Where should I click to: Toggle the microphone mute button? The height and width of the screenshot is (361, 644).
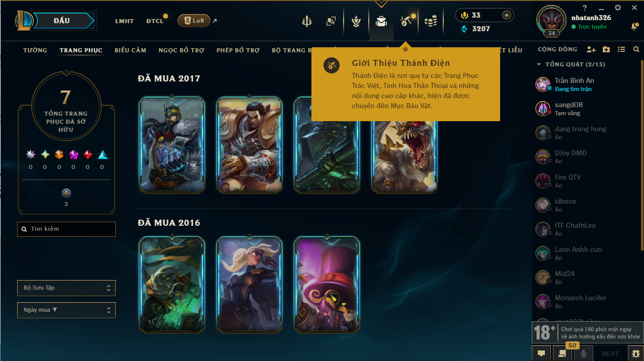pos(584,353)
